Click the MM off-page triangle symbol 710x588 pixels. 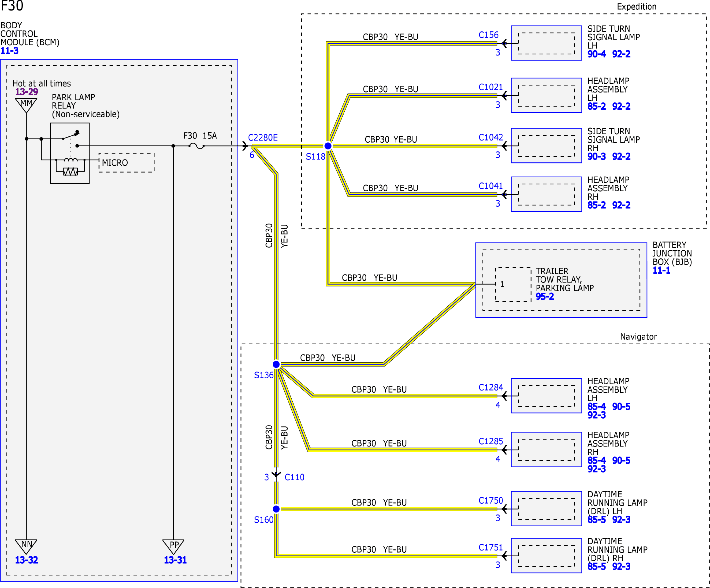coord(26,105)
